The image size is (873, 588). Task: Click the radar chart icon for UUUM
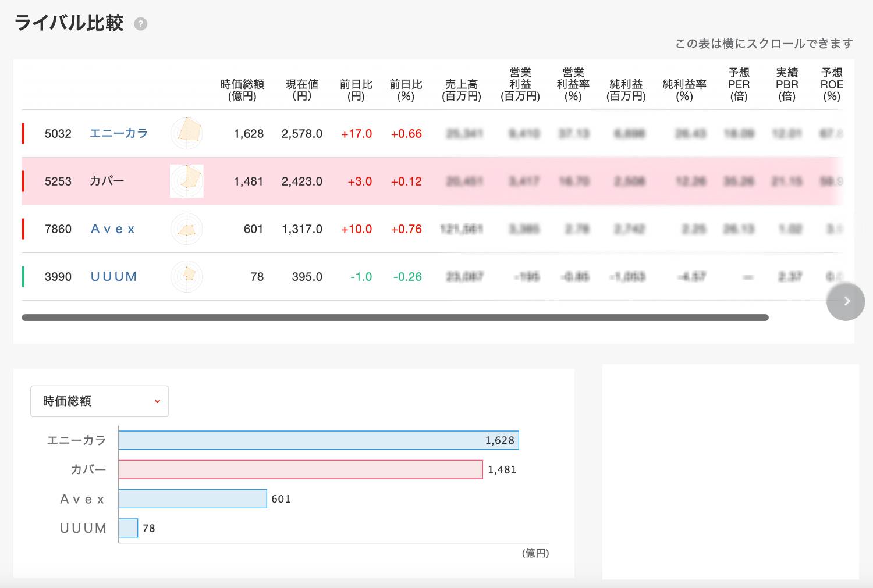click(x=187, y=276)
